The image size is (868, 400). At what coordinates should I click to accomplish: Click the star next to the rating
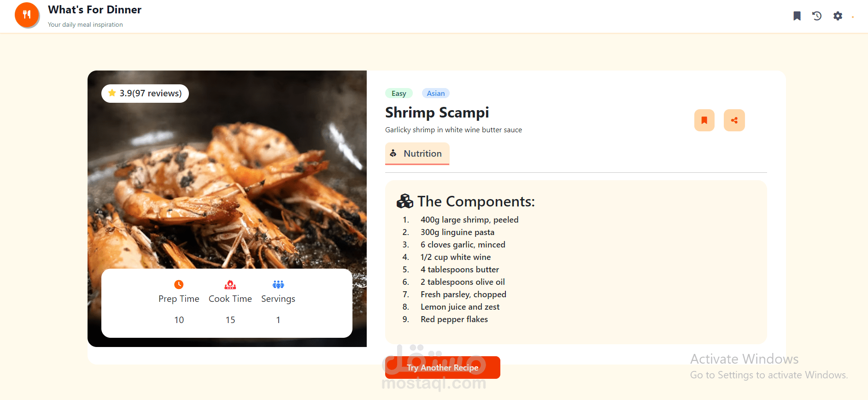coord(111,93)
